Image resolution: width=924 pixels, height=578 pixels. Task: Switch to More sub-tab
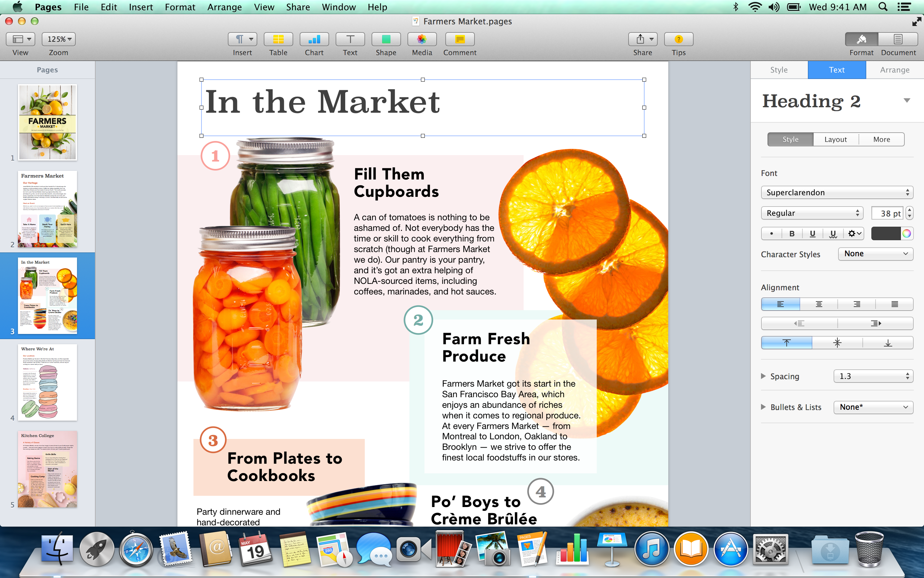881,140
